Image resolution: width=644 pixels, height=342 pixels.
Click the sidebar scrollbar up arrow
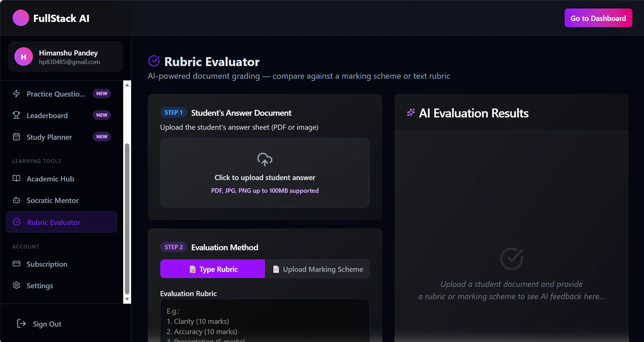(127, 85)
